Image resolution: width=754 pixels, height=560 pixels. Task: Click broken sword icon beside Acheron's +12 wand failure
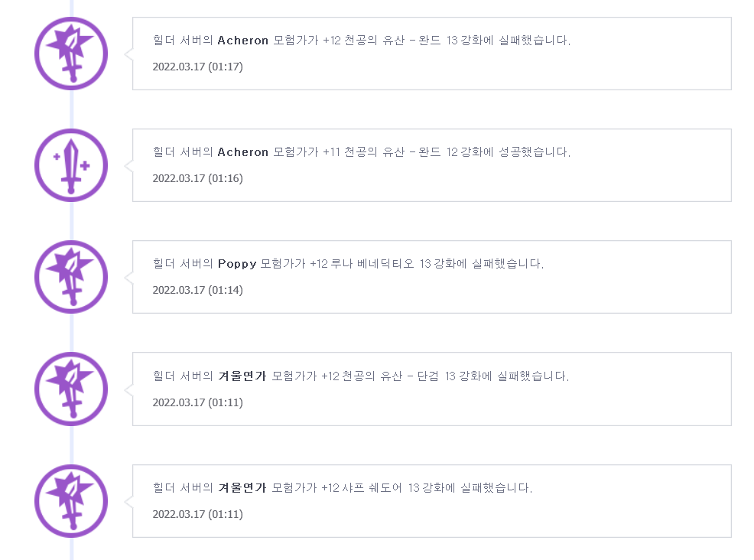tap(71, 54)
